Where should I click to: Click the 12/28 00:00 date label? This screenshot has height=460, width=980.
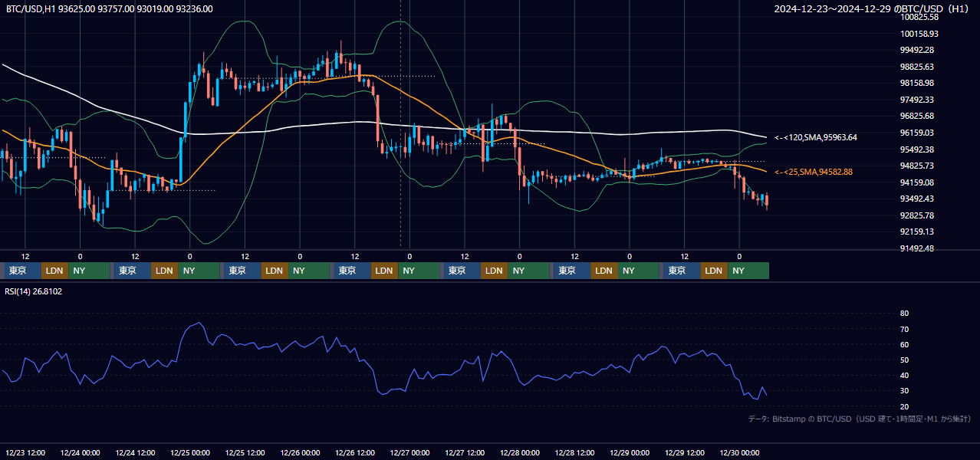click(520, 453)
